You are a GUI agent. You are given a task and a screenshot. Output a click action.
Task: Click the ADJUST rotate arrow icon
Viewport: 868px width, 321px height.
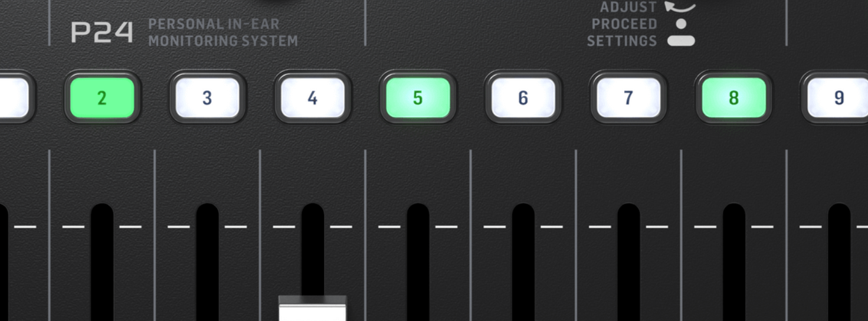click(680, 6)
